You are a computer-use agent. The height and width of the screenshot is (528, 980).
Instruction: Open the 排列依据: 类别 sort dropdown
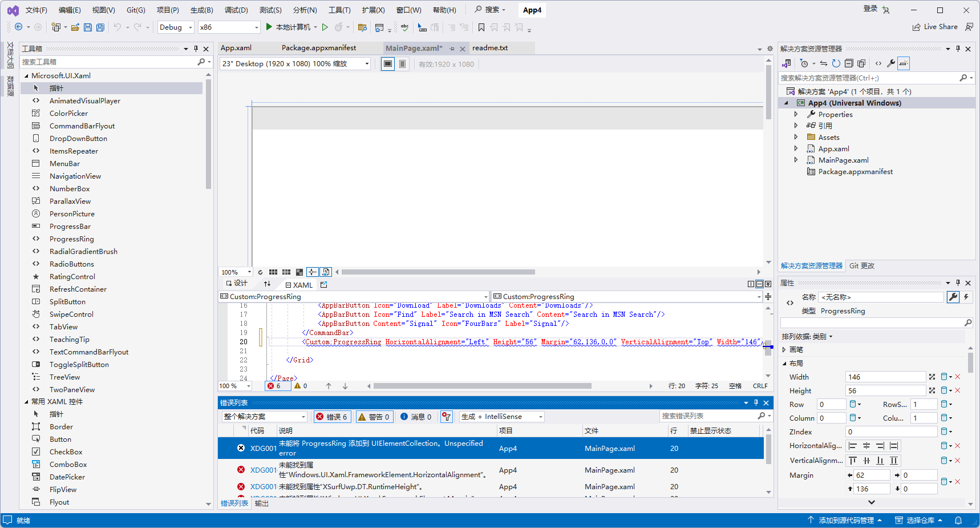807,336
